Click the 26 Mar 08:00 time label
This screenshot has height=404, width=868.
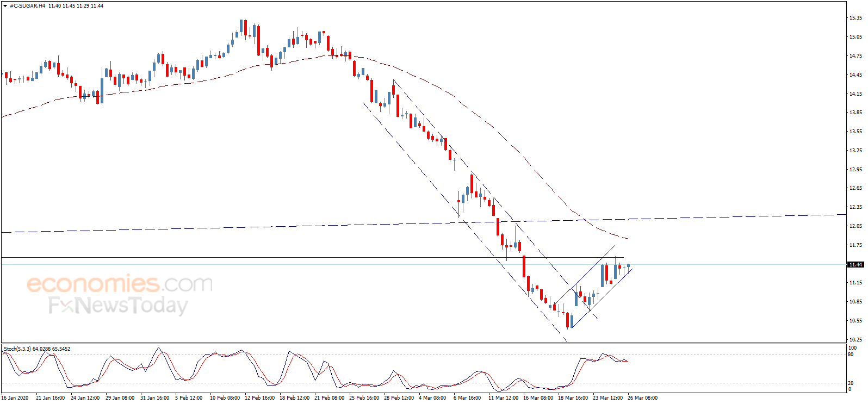point(642,398)
